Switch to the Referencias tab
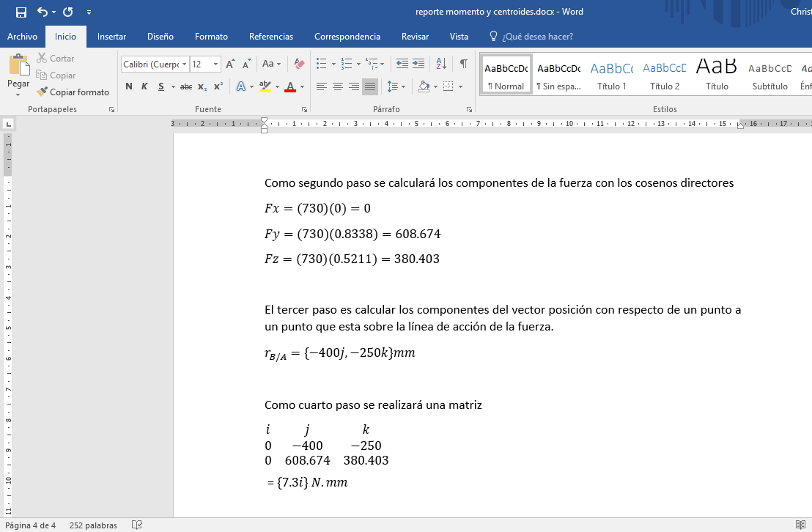This screenshot has height=532, width=812. [270, 37]
